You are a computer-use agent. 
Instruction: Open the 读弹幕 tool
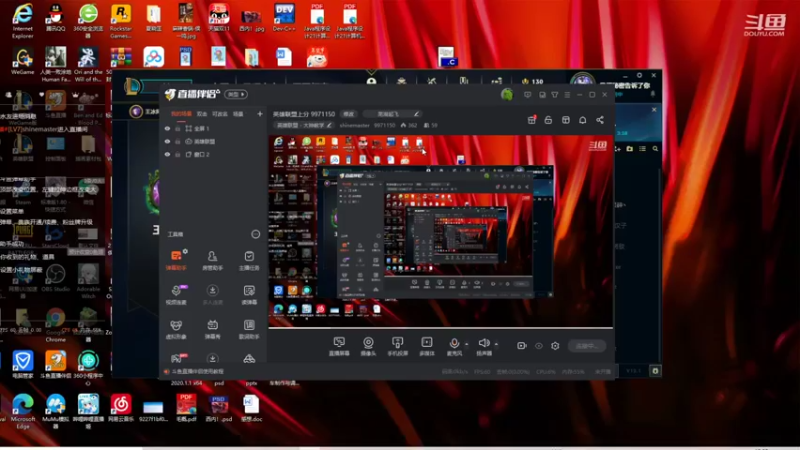[x=249, y=294]
